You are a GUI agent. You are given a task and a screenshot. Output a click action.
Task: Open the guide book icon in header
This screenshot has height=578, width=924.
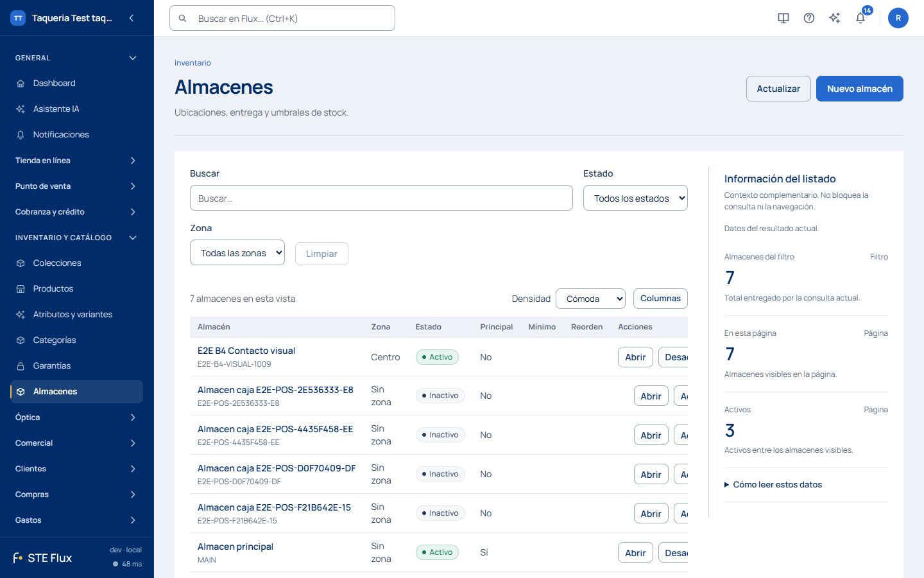tap(783, 18)
